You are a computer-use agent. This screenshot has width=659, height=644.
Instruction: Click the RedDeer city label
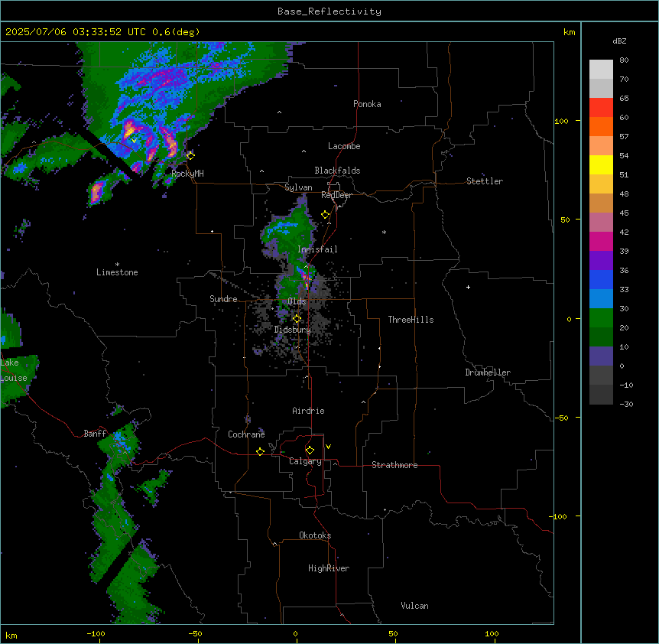336,195
